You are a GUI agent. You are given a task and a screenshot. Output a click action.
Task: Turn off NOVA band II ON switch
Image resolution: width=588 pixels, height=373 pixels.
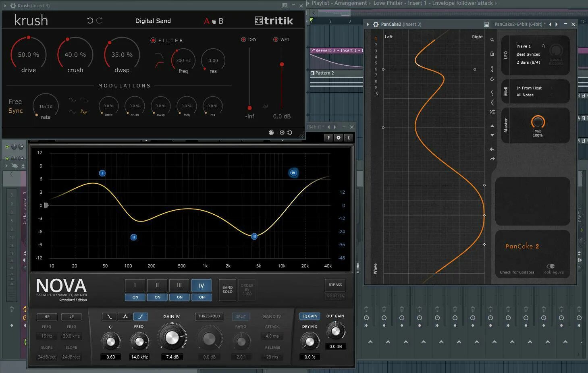[158, 297]
